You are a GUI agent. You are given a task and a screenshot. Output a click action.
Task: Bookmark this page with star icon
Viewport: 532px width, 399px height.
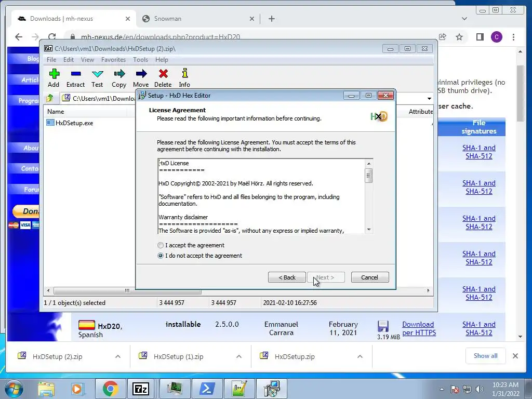pos(459,37)
